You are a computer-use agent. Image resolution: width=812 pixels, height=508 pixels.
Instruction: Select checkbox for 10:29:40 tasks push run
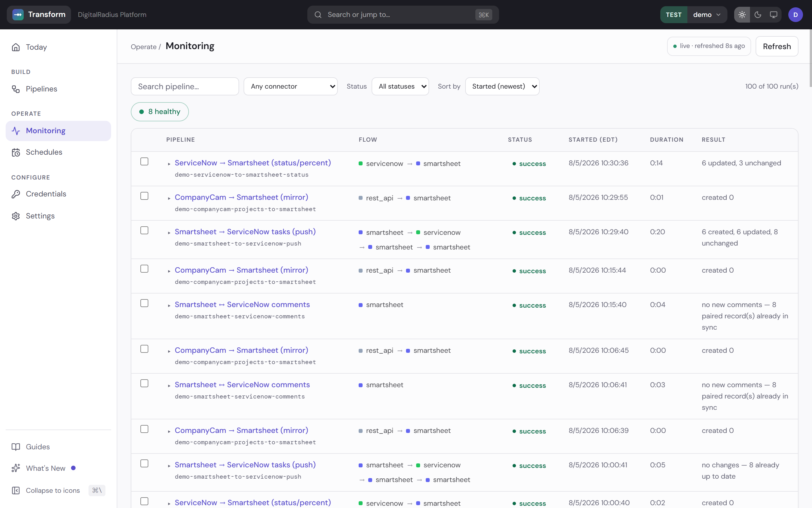pos(144,231)
